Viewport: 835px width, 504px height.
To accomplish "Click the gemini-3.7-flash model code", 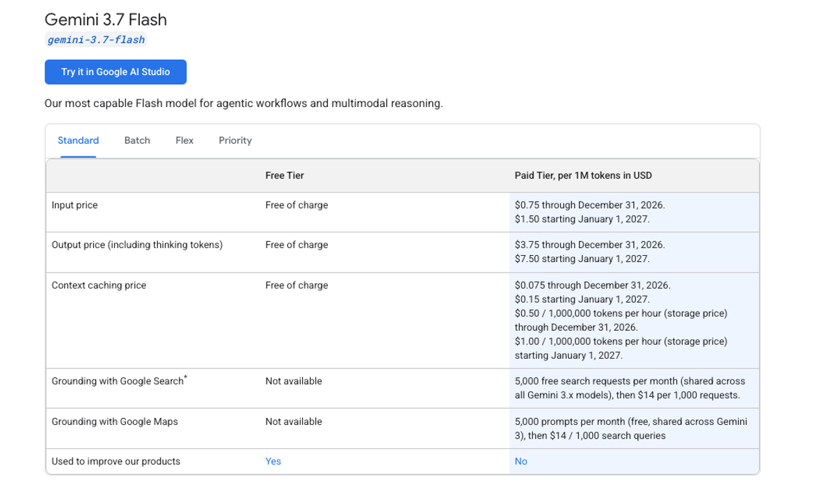I will pos(96,40).
